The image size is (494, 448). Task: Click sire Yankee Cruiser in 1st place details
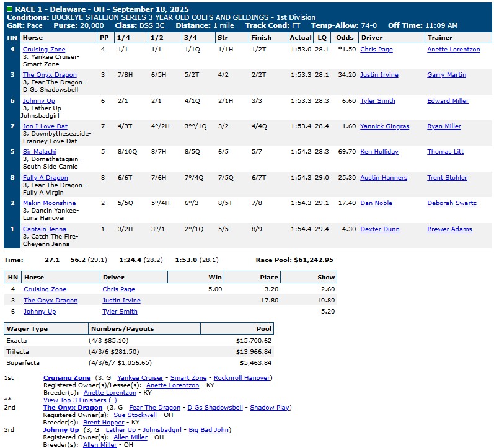pyautogui.click(x=140, y=378)
